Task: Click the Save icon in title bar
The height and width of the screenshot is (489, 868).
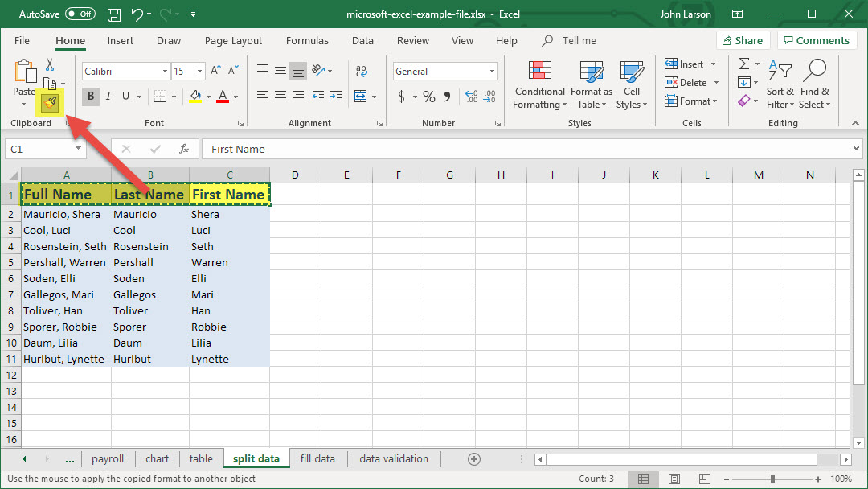Action: pyautogui.click(x=114, y=14)
